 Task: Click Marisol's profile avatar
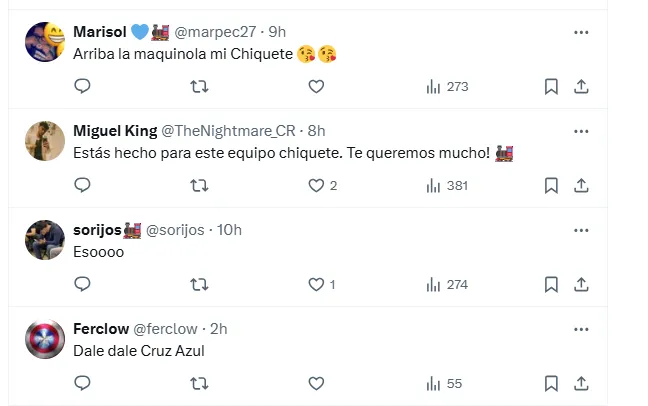click(x=45, y=43)
